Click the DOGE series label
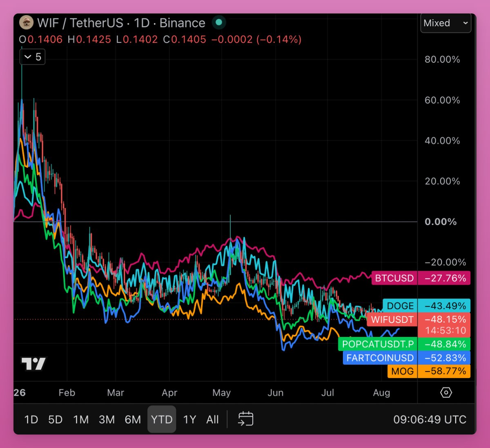 point(400,306)
